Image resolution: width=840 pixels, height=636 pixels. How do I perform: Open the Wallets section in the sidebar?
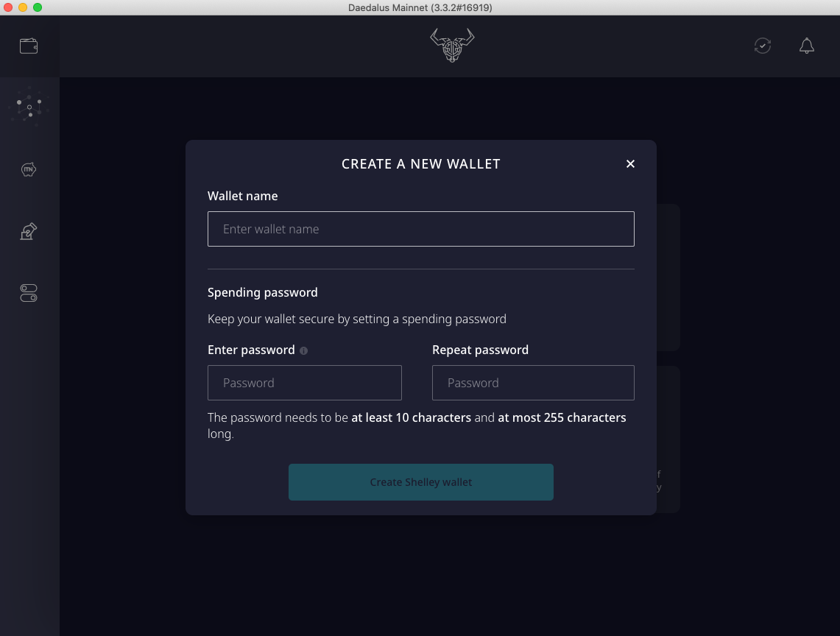(29, 46)
